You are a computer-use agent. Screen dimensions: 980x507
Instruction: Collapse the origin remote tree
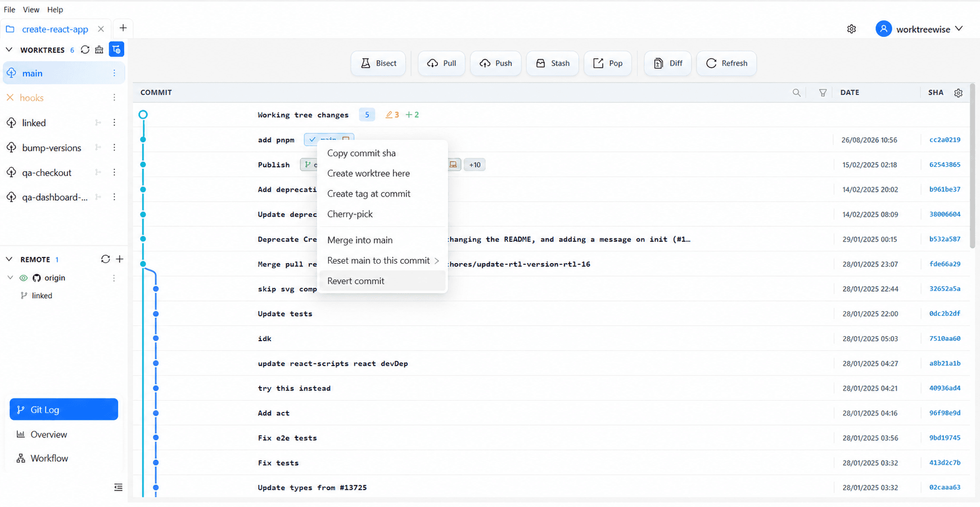click(x=10, y=278)
